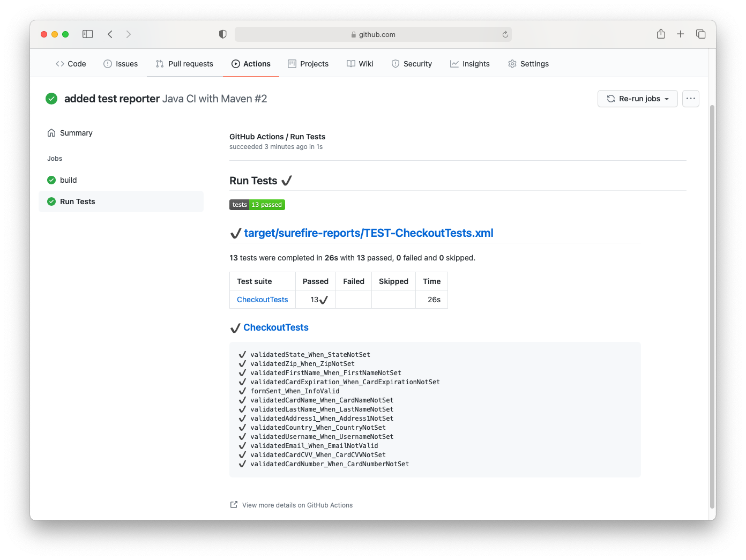Image resolution: width=746 pixels, height=560 pixels.
Task: Click the Test suite column header
Action: [263, 281]
